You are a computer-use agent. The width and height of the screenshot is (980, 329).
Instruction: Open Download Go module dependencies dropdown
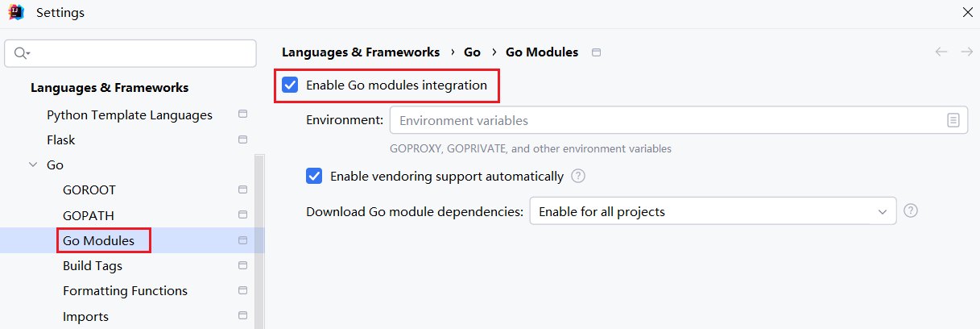tap(712, 211)
